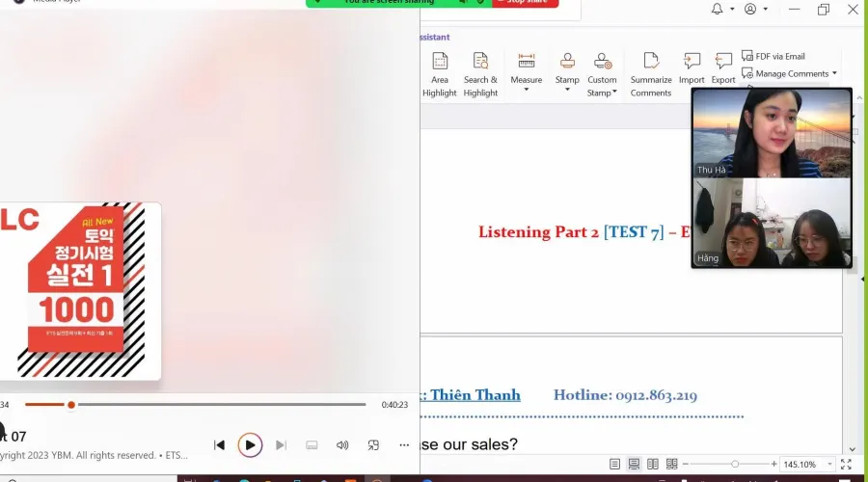This screenshot has width=868, height=482.
Task: Click the volume speaker icon
Action: [342, 445]
